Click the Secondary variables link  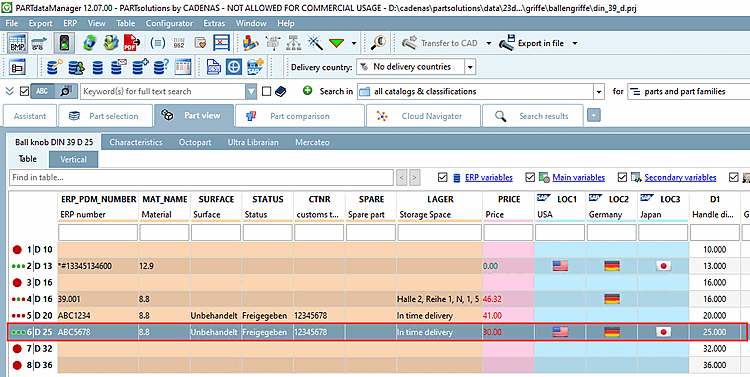point(680,177)
